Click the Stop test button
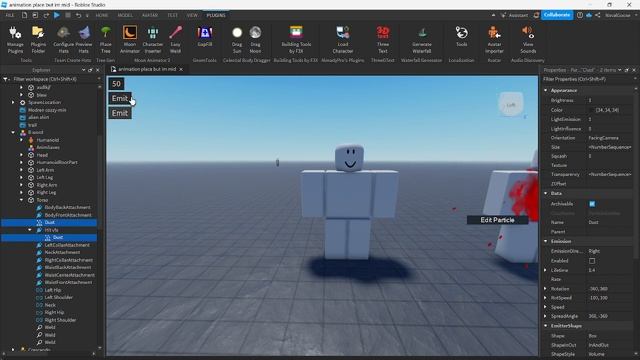Image resolution: width=640 pixels, height=360 pixels. click(68, 15)
